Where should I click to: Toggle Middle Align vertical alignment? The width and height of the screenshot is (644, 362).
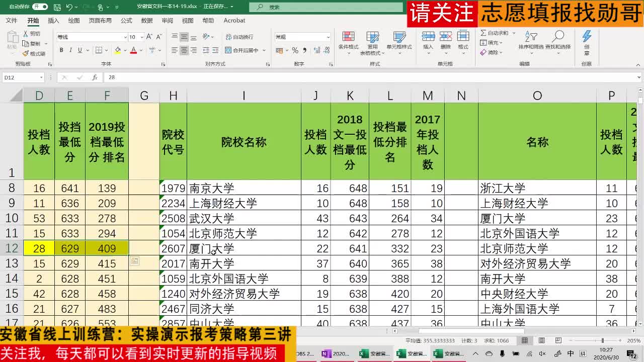tap(184, 37)
